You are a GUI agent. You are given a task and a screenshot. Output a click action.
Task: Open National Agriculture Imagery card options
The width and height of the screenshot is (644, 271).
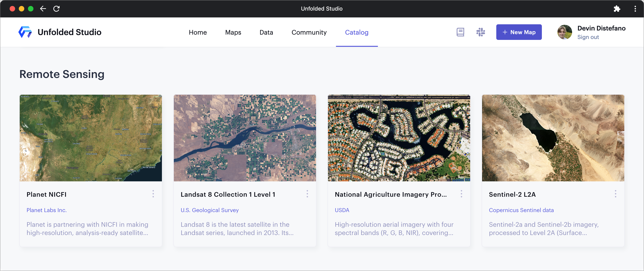click(x=461, y=194)
